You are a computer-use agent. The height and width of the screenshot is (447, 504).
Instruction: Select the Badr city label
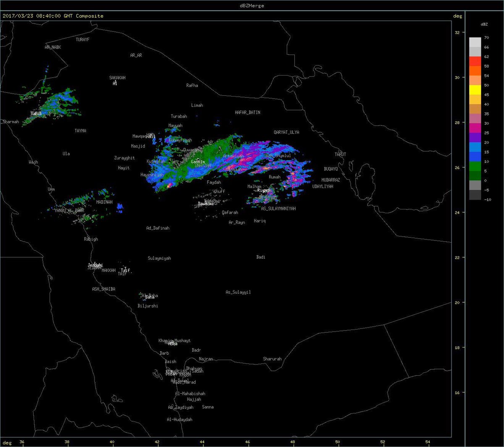197,350
